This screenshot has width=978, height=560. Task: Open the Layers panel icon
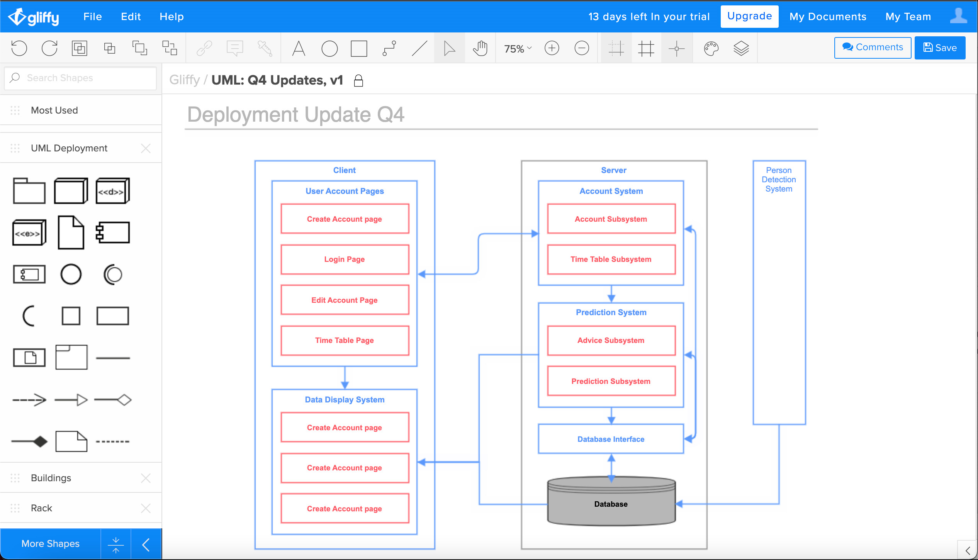(741, 48)
